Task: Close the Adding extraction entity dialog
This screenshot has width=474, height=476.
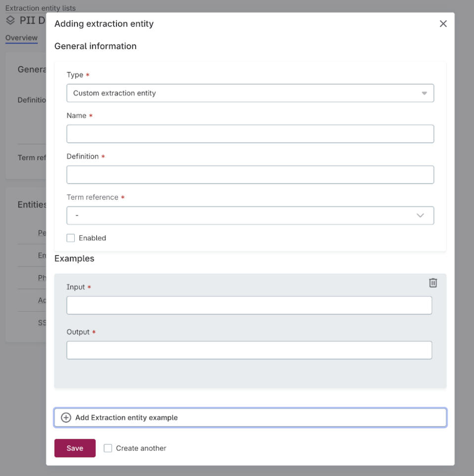Action: click(x=443, y=24)
